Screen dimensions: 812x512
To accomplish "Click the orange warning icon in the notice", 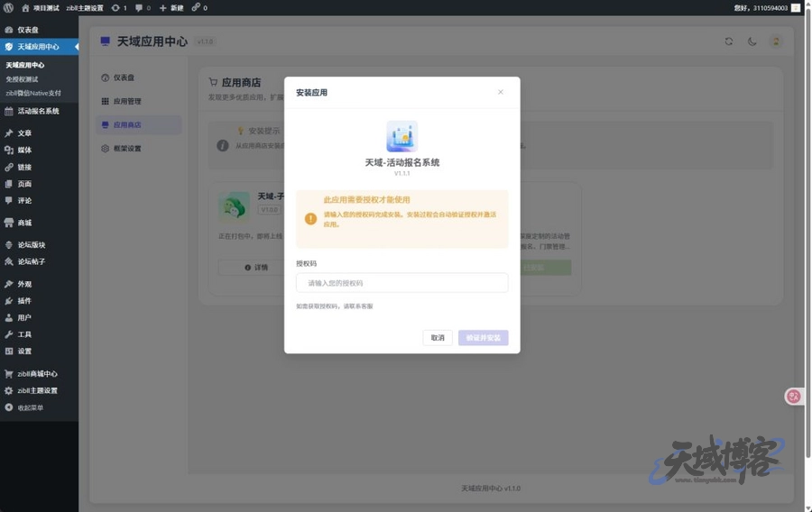I will tap(310, 219).
